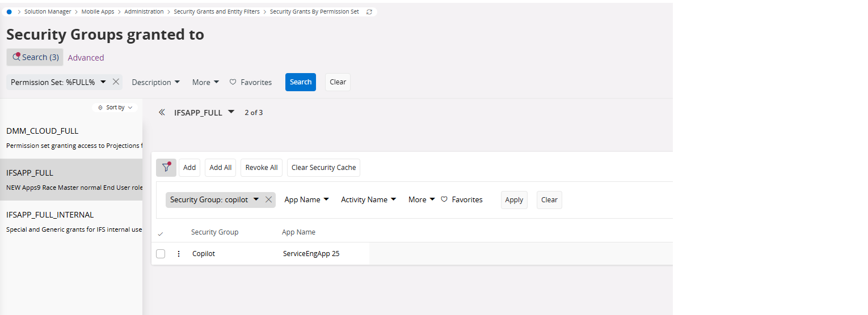Check the Copilot row checkbox
This screenshot has height=315, width=868.
(161, 254)
